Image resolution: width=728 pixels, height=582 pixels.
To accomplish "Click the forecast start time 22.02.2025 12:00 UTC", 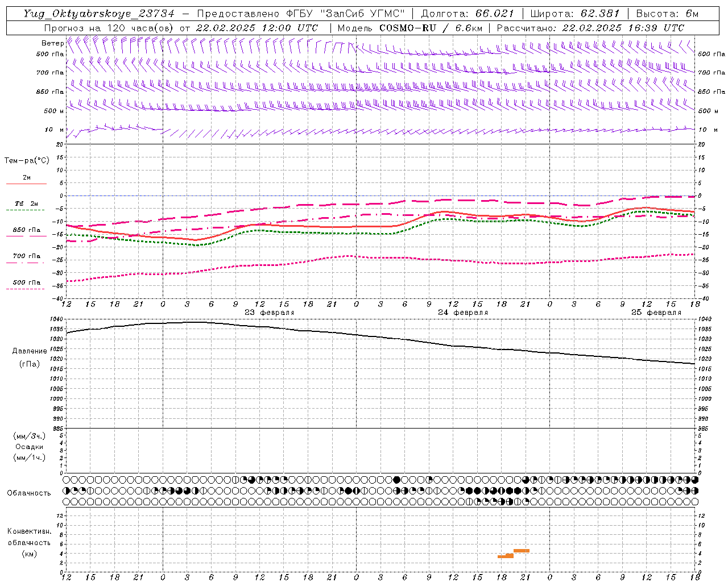I will click(x=257, y=28).
